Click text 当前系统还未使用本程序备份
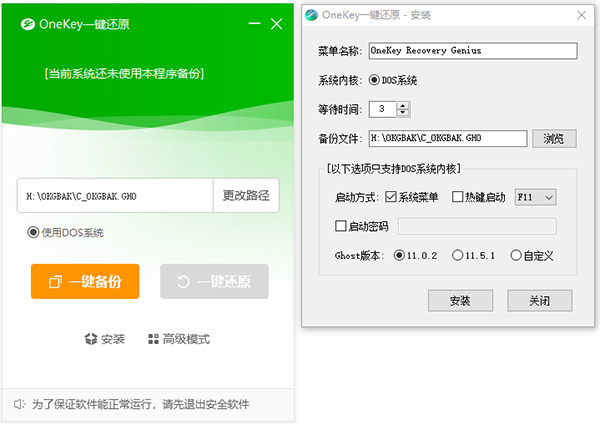The height and width of the screenshot is (425, 600). pos(124,73)
